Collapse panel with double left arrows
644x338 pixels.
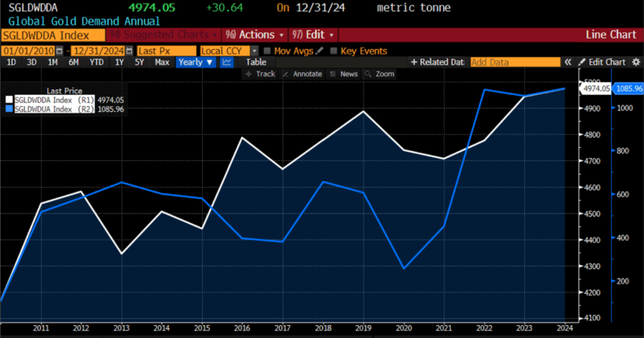[568, 62]
